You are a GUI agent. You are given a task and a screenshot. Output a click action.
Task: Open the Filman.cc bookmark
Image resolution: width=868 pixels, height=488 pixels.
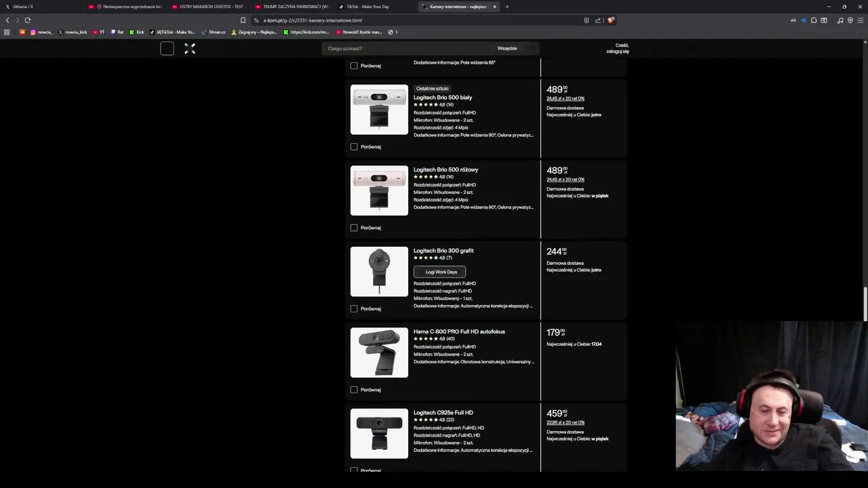[x=214, y=32]
